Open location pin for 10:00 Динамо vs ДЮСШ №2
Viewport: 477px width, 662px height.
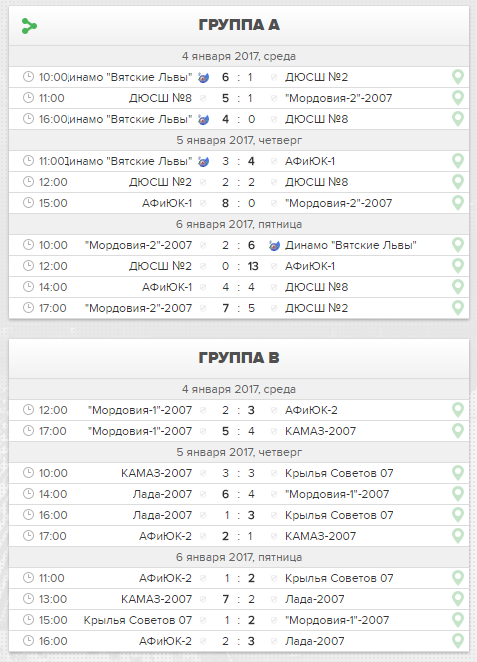[x=458, y=77]
